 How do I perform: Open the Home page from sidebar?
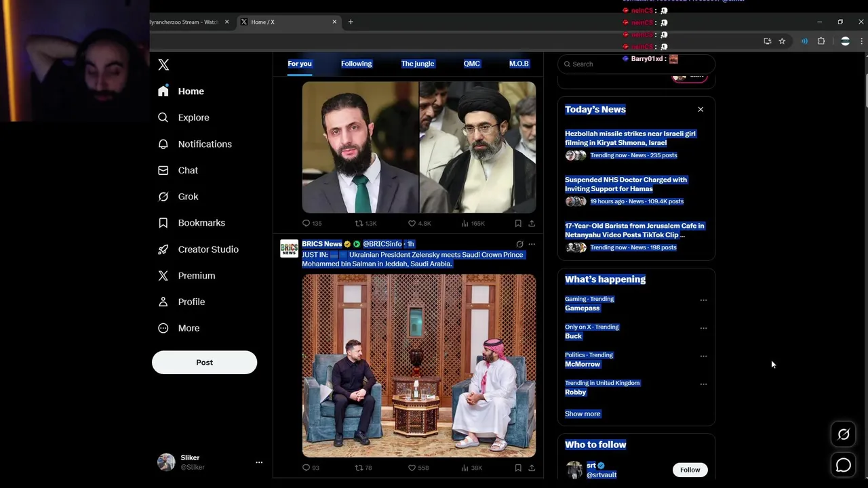pyautogui.click(x=181, y=91)
